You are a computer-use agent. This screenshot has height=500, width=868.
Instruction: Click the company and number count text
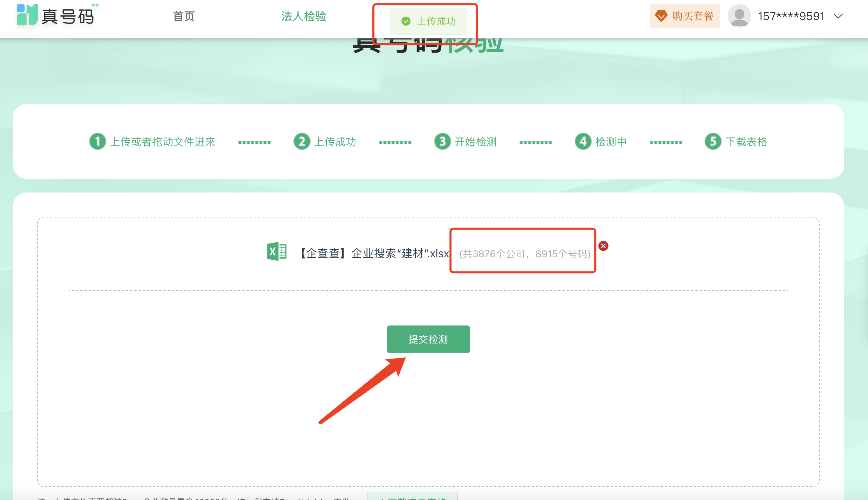525,254
